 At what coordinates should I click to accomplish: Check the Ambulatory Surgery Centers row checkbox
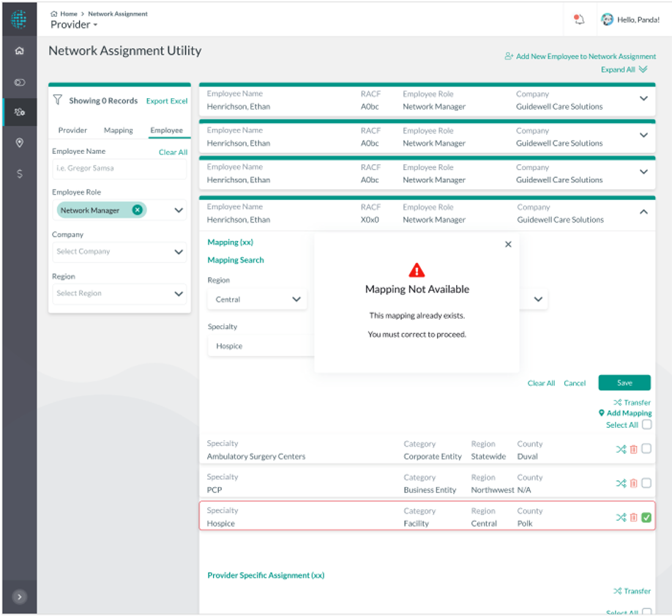click(x=646, y=449)
